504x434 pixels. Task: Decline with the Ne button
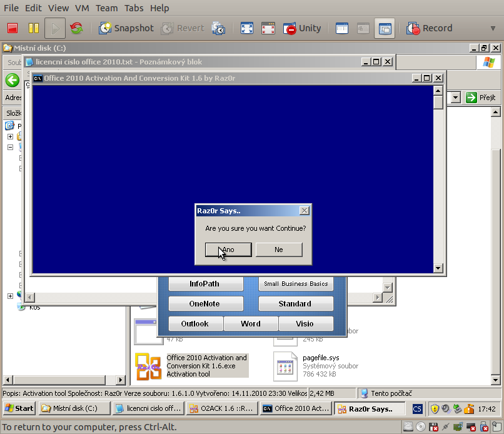coord(279,250)
